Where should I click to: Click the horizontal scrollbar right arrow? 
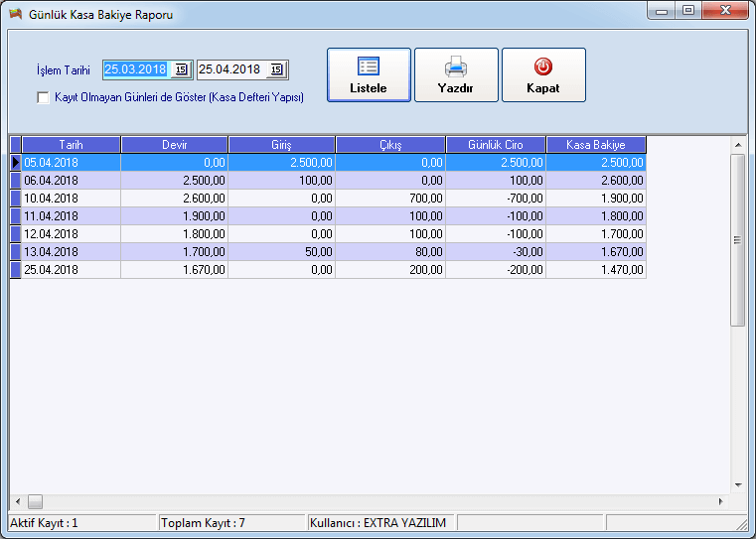pyautogui.click(x=721, y=501)
